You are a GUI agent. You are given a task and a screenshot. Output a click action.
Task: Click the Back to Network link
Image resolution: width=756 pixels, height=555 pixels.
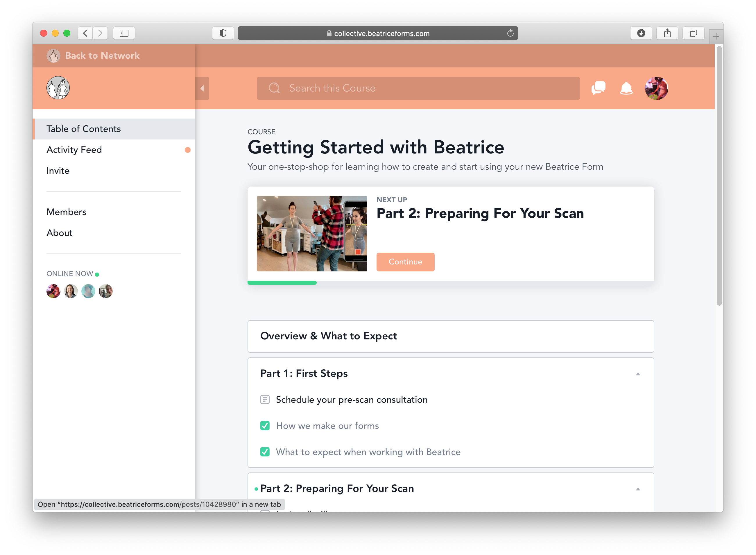click(x=102, y=55)
